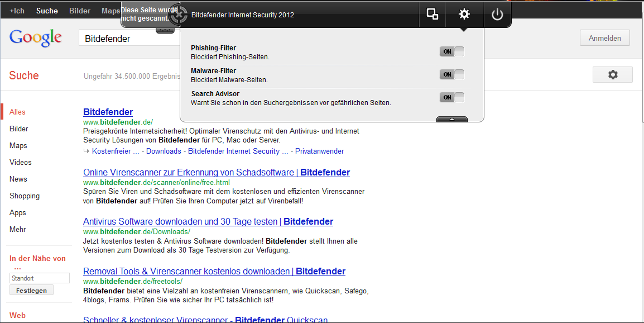Click 'Blockiert Malware-Seiten.' description
Viewport: 644px width, 323px height.
click(x=229, y=80)
